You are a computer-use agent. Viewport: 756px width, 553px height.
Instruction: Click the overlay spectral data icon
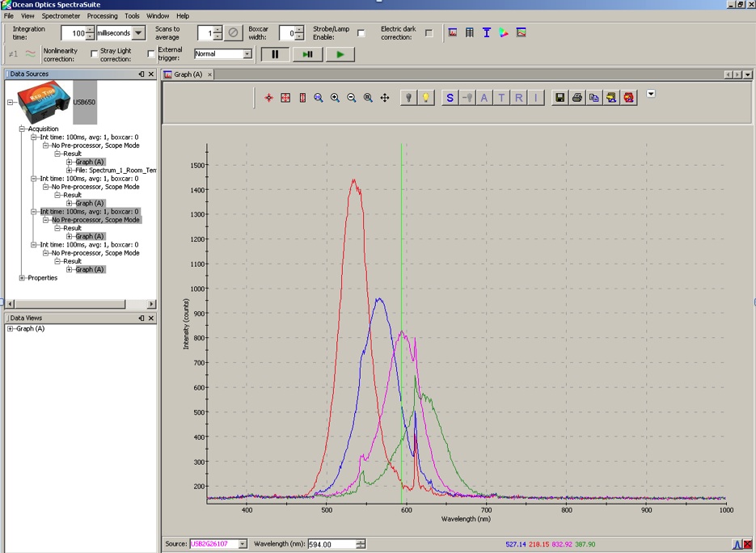[611, 98]
